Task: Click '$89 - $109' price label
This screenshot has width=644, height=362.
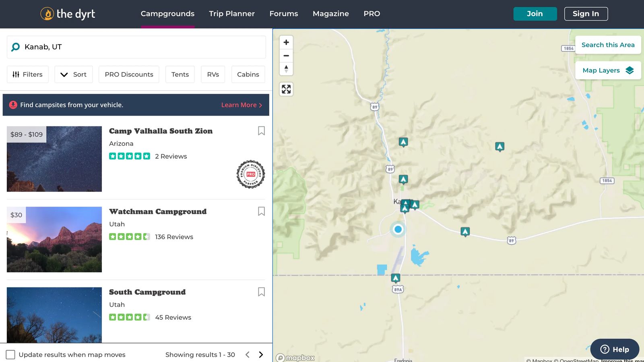Action: pos(27,134)
